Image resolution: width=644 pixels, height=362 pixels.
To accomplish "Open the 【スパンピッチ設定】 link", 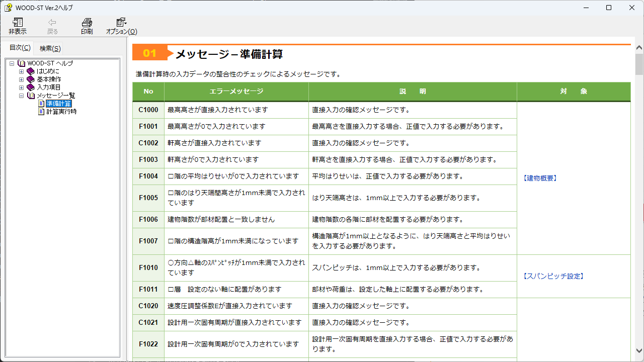I will [x=553, y=276].
